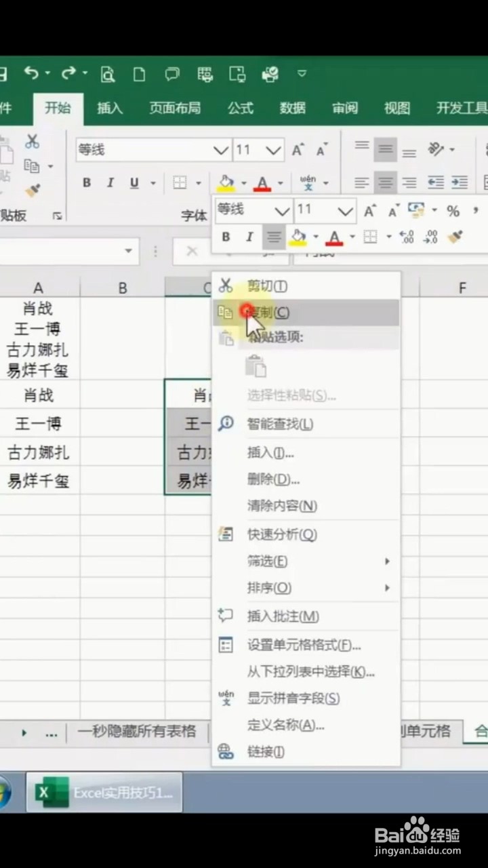Toggle align left in ribbon
488x868 pixels.
click(x=363, y=182)
